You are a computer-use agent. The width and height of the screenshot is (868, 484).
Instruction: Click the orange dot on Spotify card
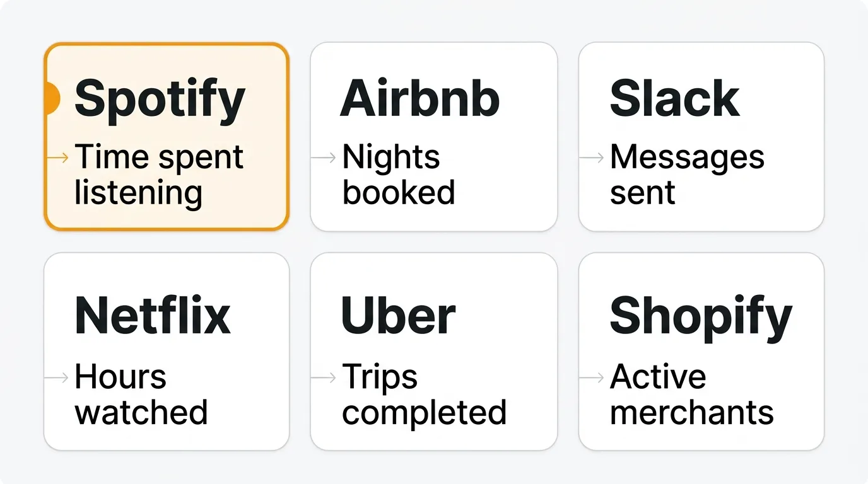[50, 98]
